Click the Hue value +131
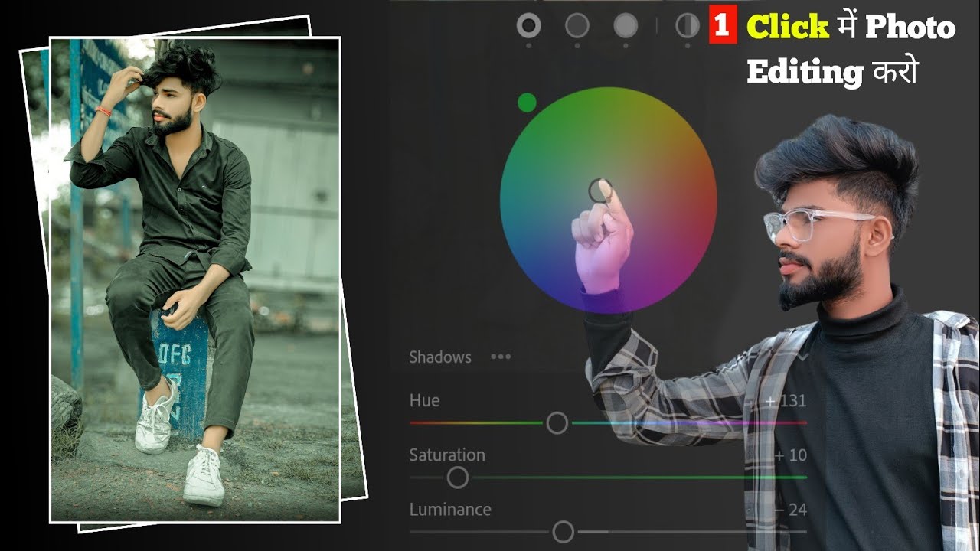 point(786,401)
